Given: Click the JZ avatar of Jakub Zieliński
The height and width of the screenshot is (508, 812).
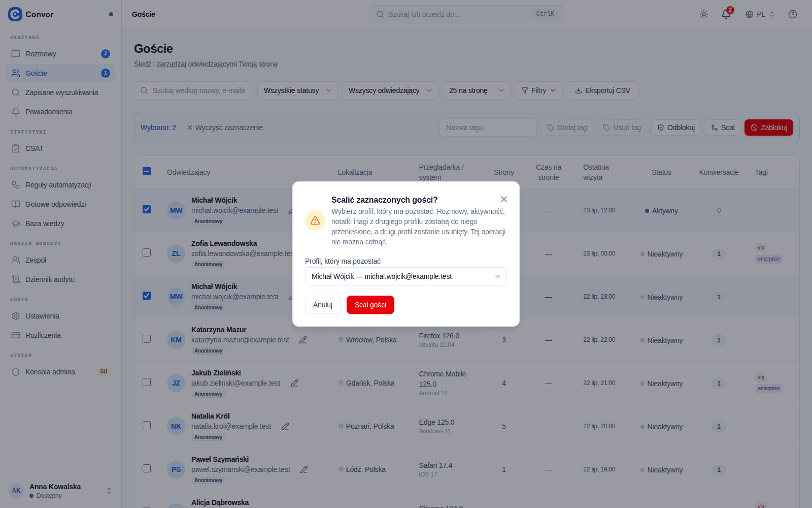Looking at the screenshot, I should coord(176,383).
